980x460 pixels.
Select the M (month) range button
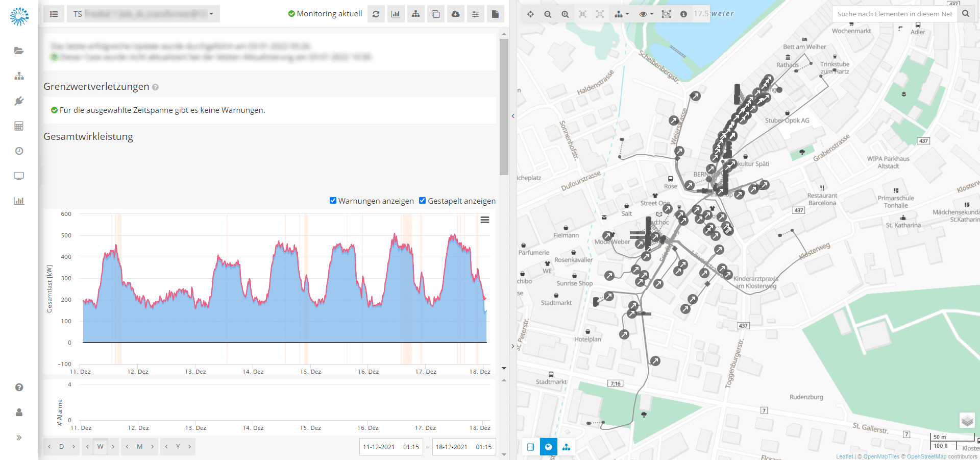click(139, 447)
